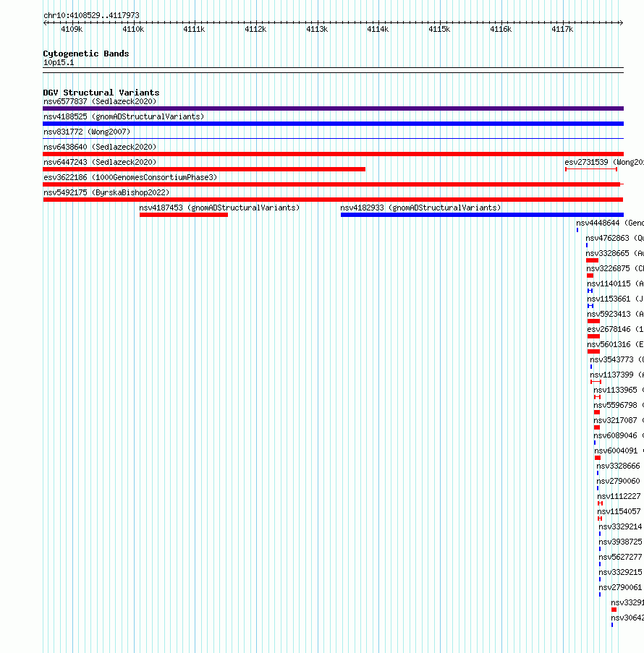
Task: Click the nsv5923413 variant label
Action: (x=615, y=314)
